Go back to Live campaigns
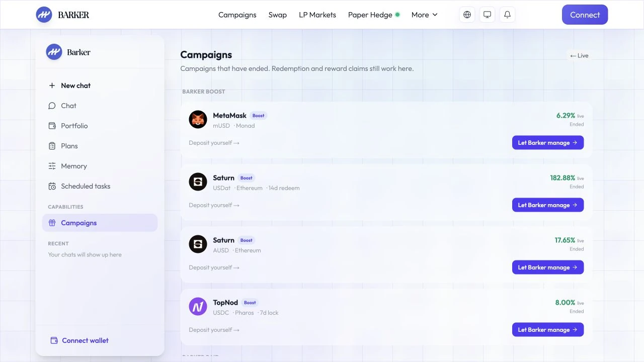The height and width of the screenshot is (362, 644). [x=579, y=55]
